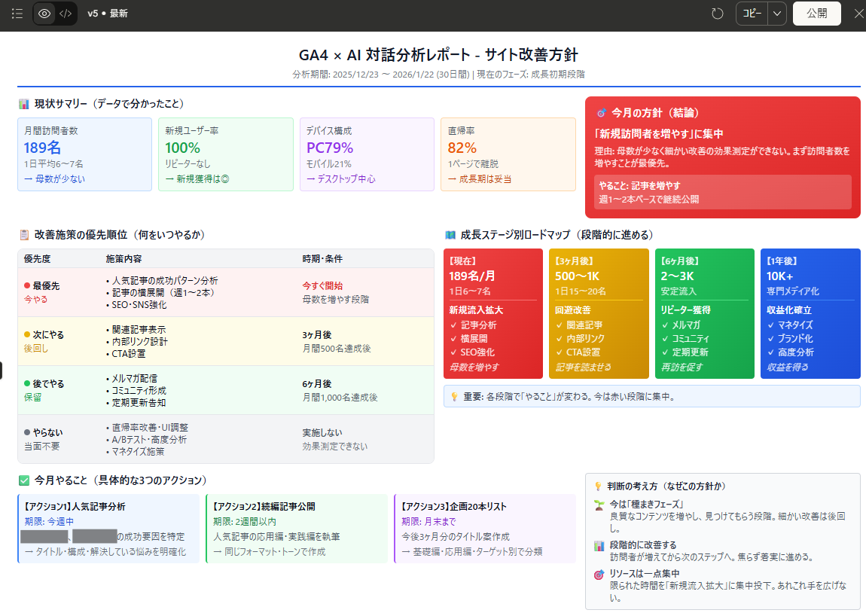Viewport: 866px width, 616px height.
Task: Click the 実施しない timing text
Action: pyautogui.click(x=322, y=432)
